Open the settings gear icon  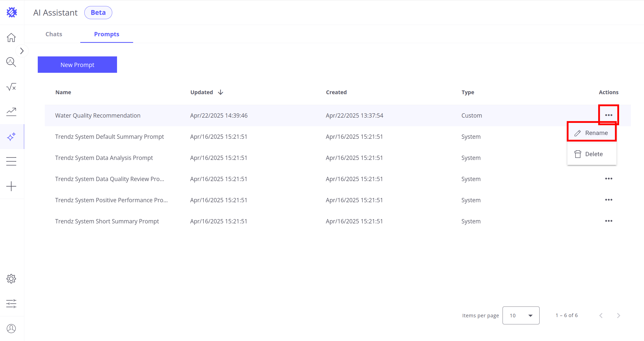click(11, 279)
